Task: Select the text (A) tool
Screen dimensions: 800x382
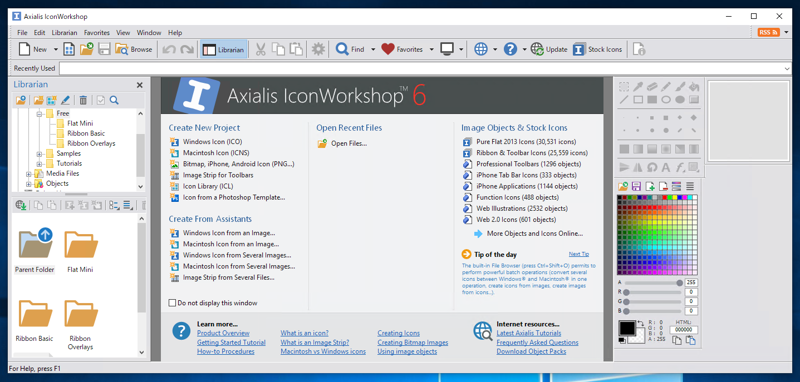Action: coord(666,167)
